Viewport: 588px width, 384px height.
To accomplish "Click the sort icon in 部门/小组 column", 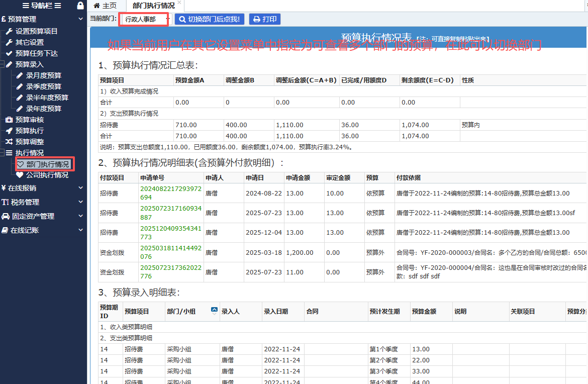I will (214, 311).
